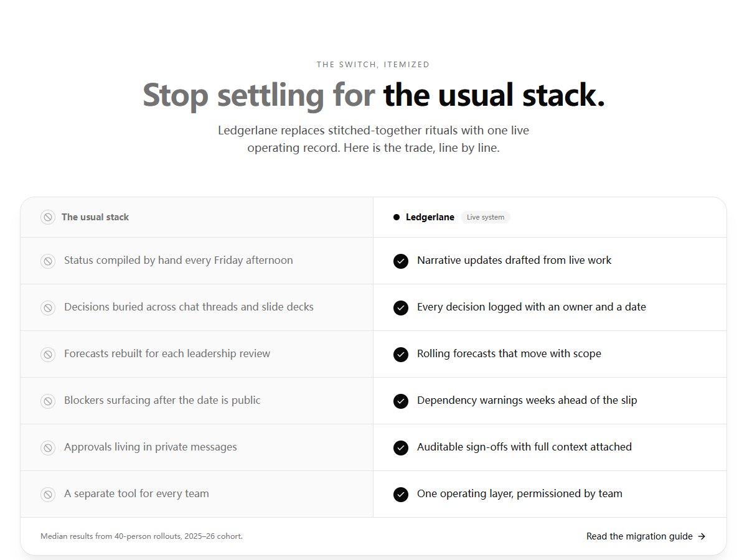The width and height of the screenshot is (747, 560).
Task: Select The usual stack column header text
Action: click(x=95, y=217)
